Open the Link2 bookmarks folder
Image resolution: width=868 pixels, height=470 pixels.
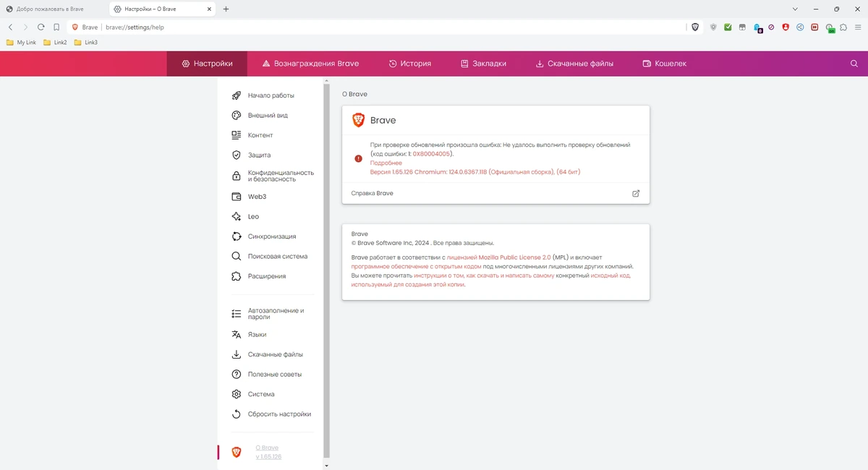55,43
